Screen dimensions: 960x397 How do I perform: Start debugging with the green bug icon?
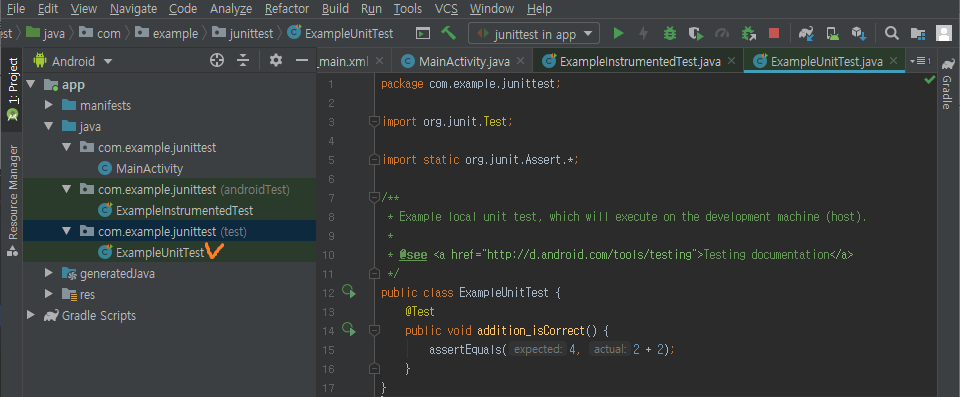tap(670, 34)
